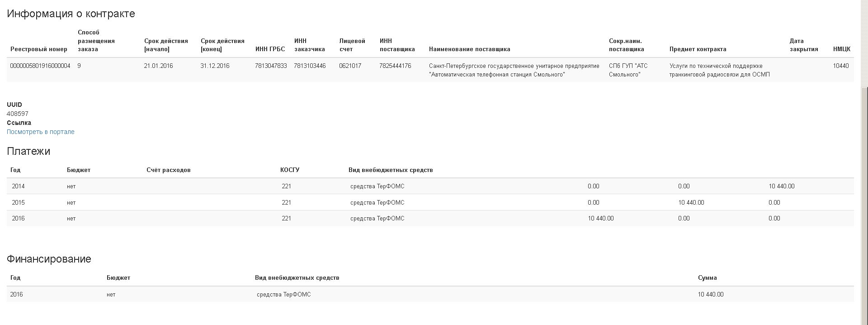Click the short supplier name 'СПб ГУП АТС Смольного'

pyautogui.click(x=628, y=70)
